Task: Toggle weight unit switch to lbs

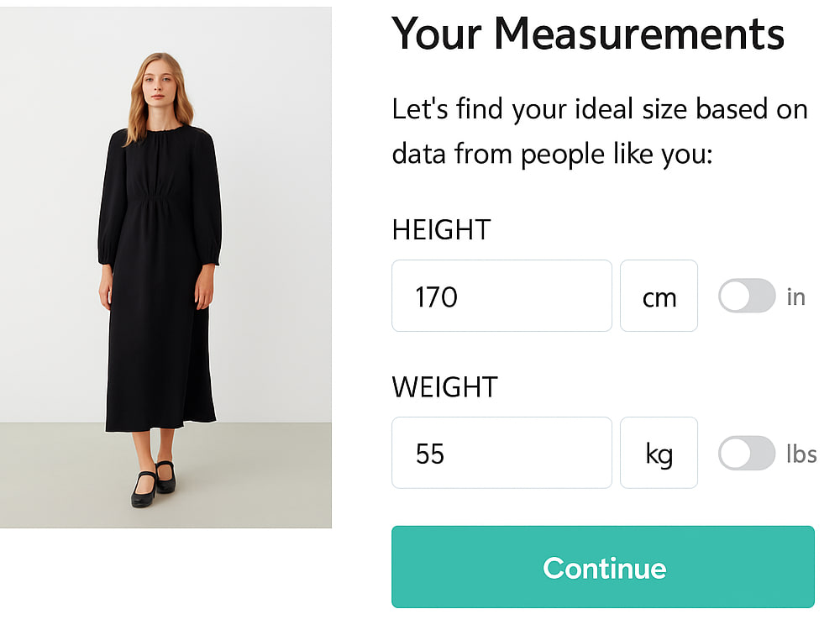Action: click(x=747, y=454)
